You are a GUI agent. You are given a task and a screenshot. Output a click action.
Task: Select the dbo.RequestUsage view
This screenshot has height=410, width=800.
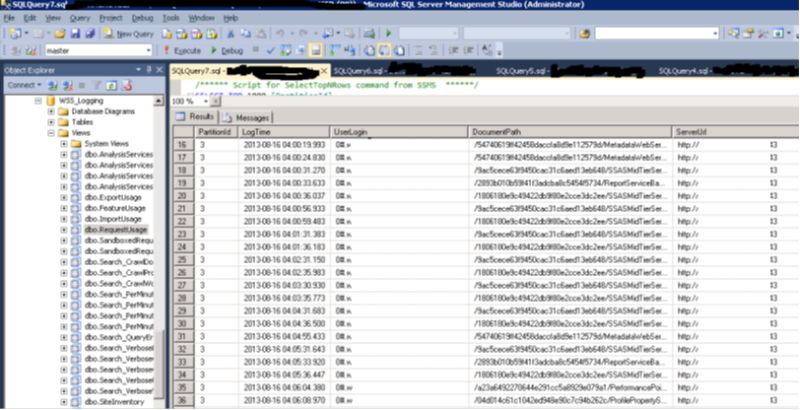tap(116, 229)
